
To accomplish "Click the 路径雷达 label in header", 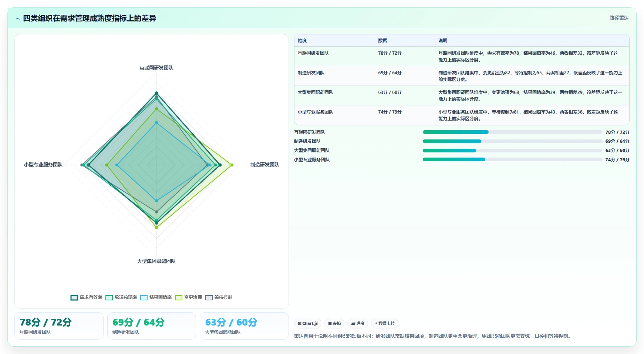I will point(619,18).
